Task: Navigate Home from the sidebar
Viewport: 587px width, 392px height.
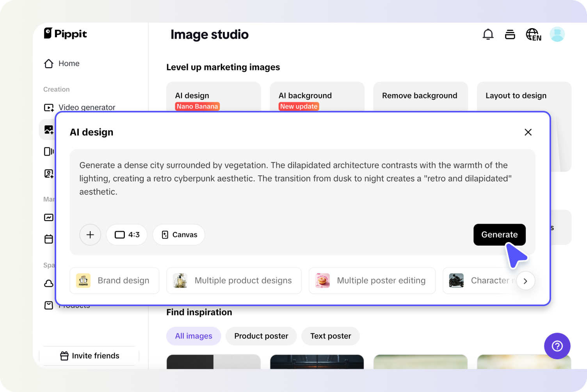Action: coord(69,63)
